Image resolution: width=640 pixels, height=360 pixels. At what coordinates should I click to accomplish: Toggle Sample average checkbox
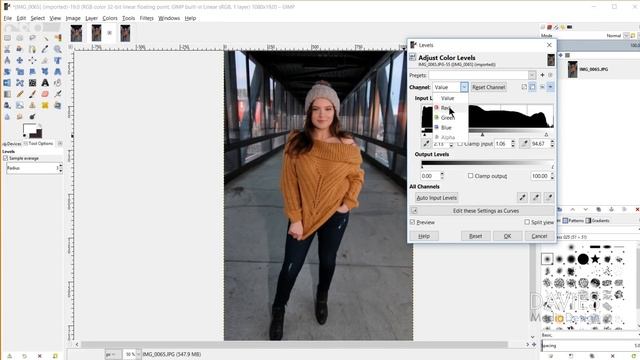tap(6, 158)
